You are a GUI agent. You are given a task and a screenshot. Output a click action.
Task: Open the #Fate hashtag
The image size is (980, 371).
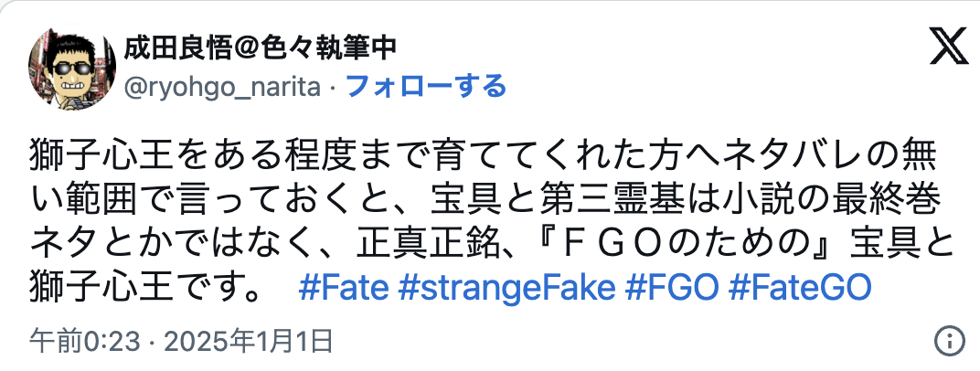pos(345,289)
